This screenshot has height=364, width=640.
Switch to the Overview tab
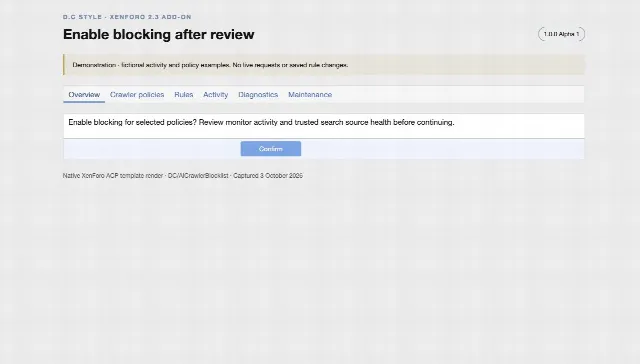click(84, 95)
